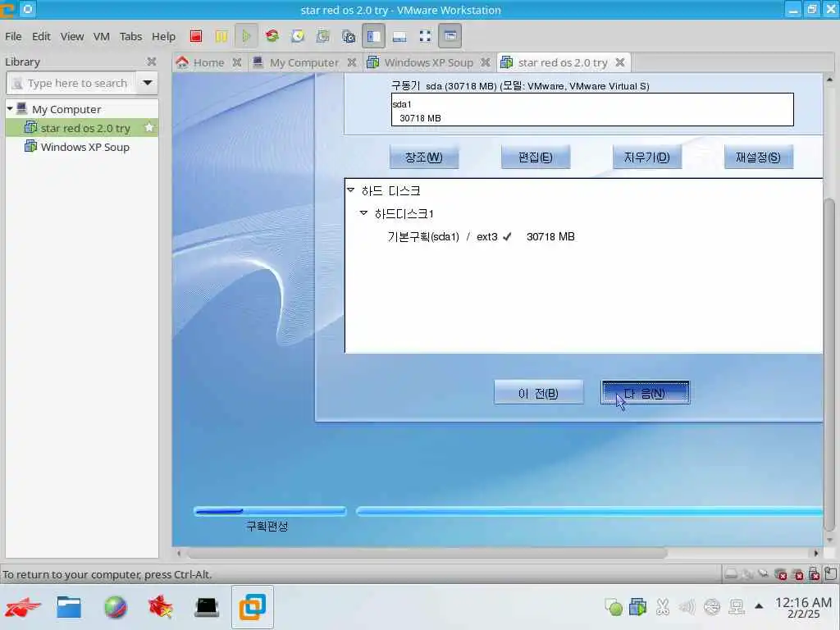Open the file manager taskbar icon
This screenshot has width=840, height=630.
69,607
